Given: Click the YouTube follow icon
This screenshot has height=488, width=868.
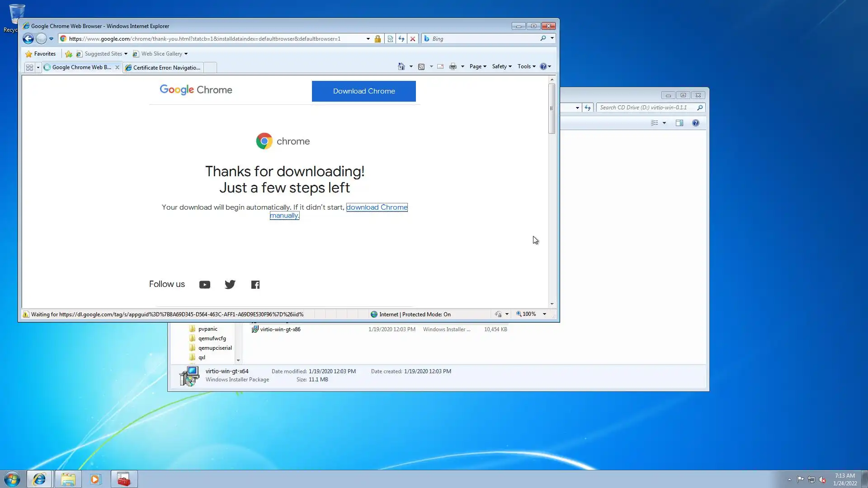Looking at the screenshot, I should point(205,285).
